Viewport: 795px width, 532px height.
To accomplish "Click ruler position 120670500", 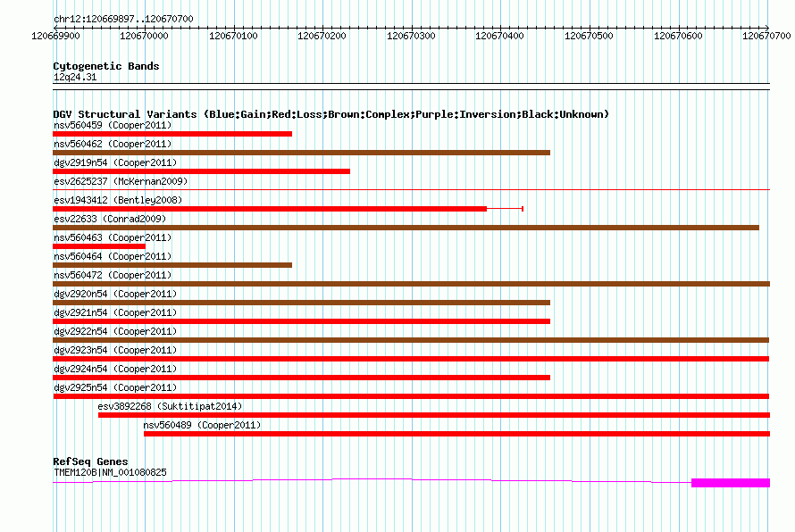I will [590, 36].
